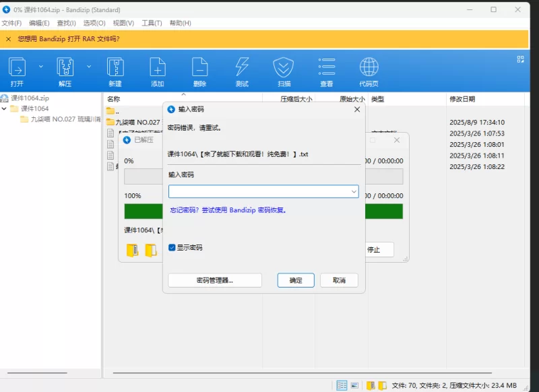This screenshot has width=539, height=392.
Task: Uncheck Show password (显示密码) checkbox
Action: [x=172, y=247]
